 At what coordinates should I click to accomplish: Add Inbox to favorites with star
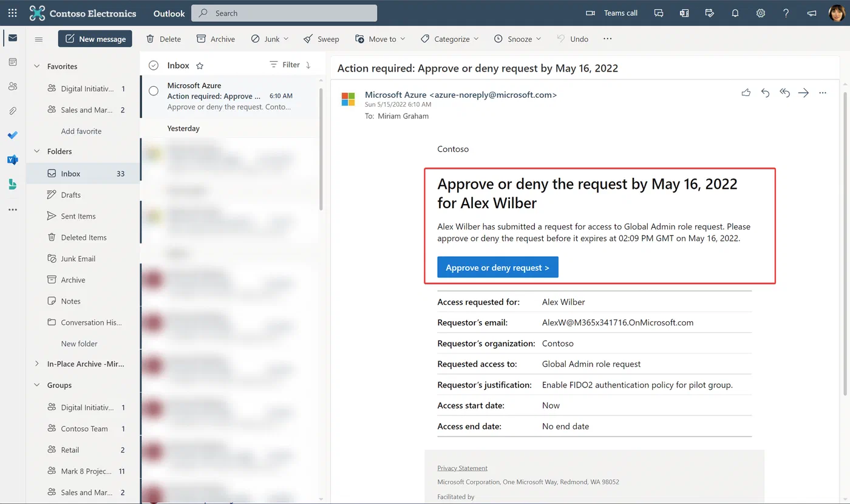point(200,66)
